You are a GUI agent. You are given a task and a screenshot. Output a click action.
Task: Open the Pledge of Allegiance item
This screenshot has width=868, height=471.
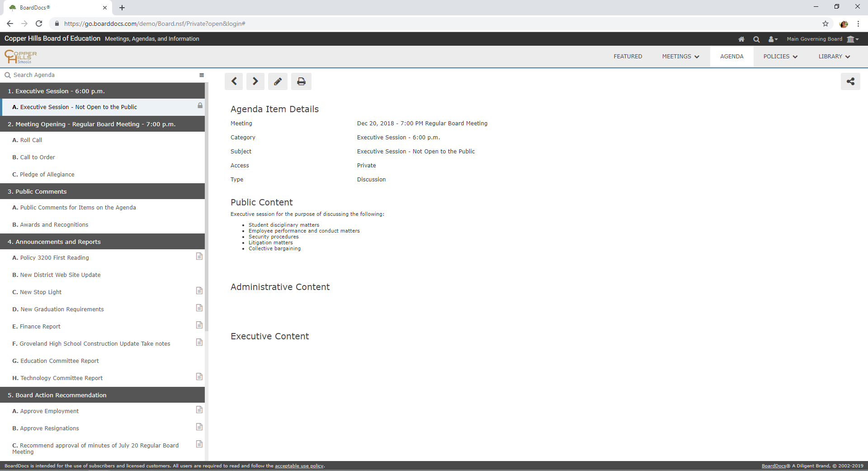[102, 175]
